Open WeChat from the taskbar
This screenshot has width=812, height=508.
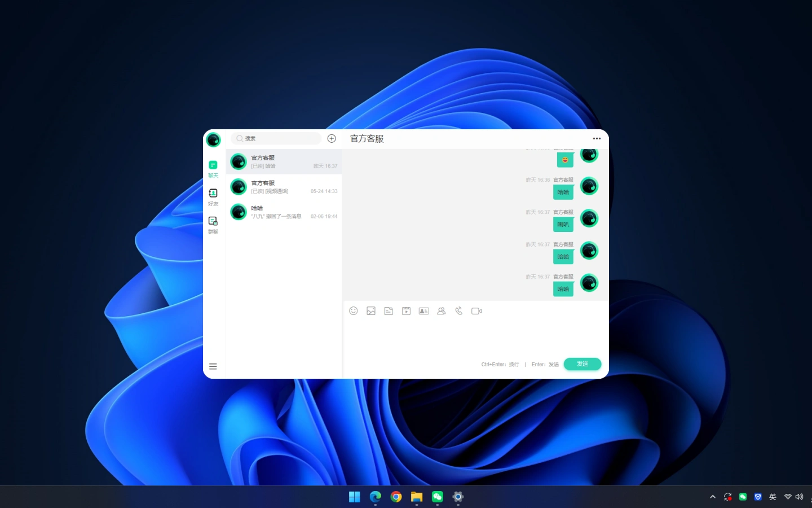point(438,497)
